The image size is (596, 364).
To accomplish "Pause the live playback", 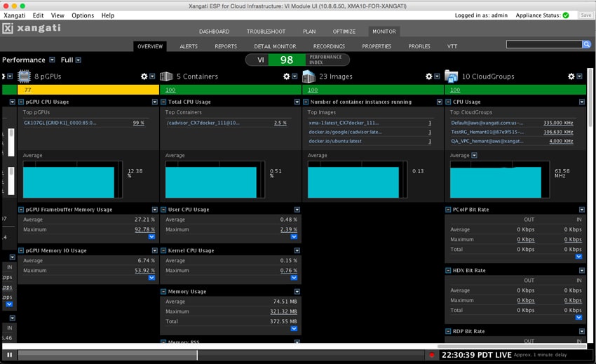I will [x=10, y=355].
